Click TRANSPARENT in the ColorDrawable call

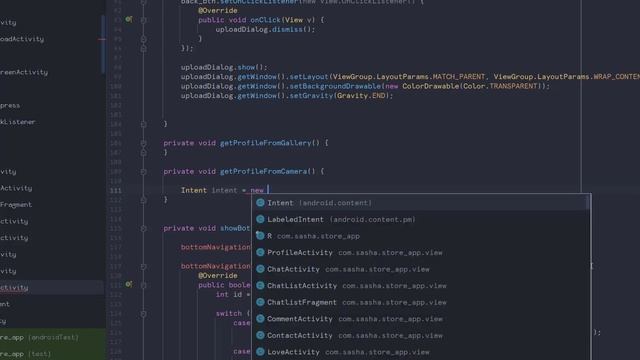click(x=513, y=86)
